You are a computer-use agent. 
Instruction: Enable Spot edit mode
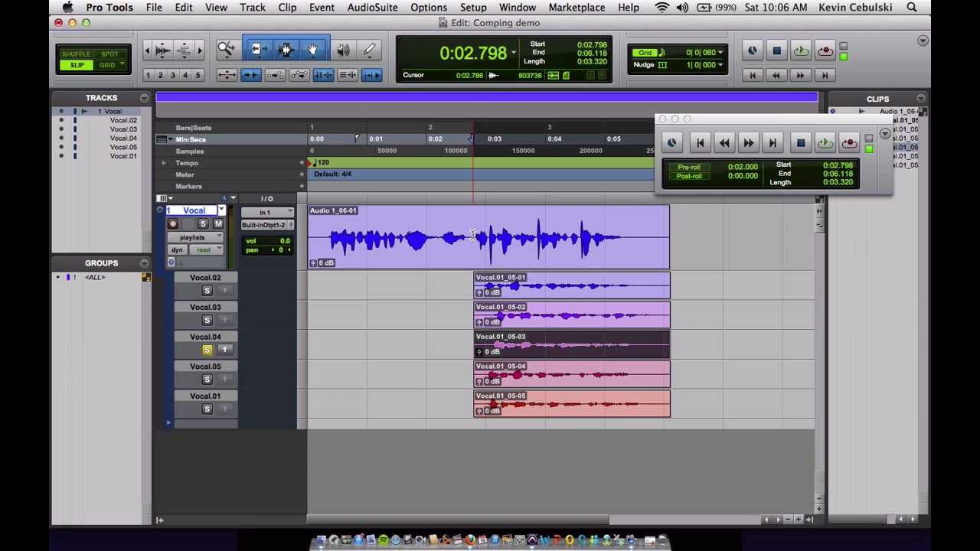109,54
